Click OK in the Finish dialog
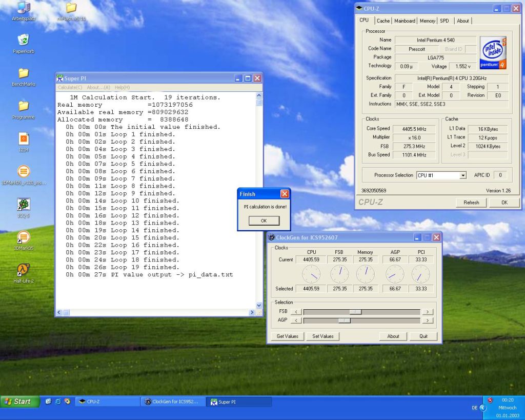The height and width of the screenshot is (420, 525). tap(264, 221)
